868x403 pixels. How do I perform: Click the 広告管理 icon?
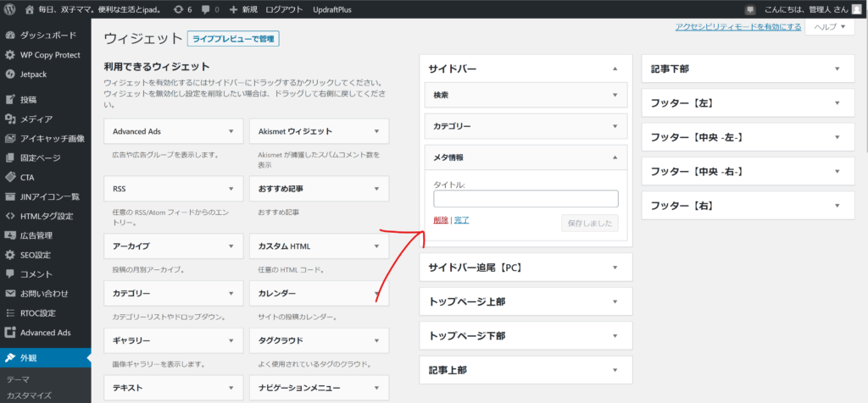point(10,235)
